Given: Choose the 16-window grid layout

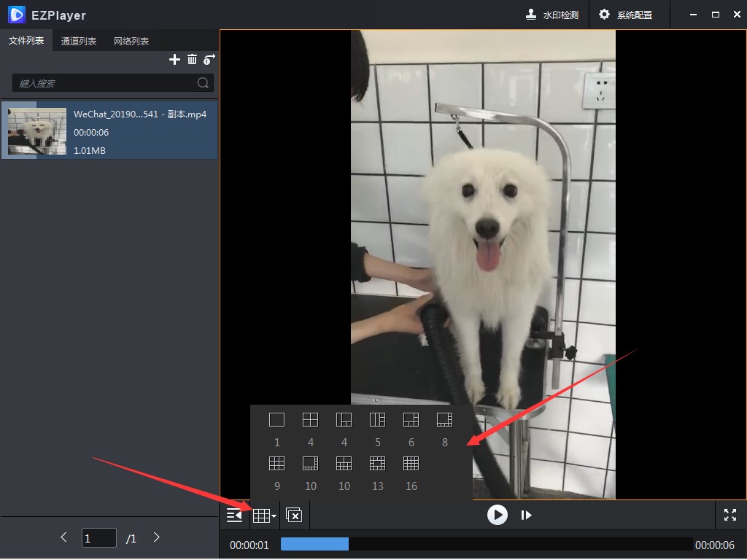Looking at the screenshot, I should (x=411, y=464).
